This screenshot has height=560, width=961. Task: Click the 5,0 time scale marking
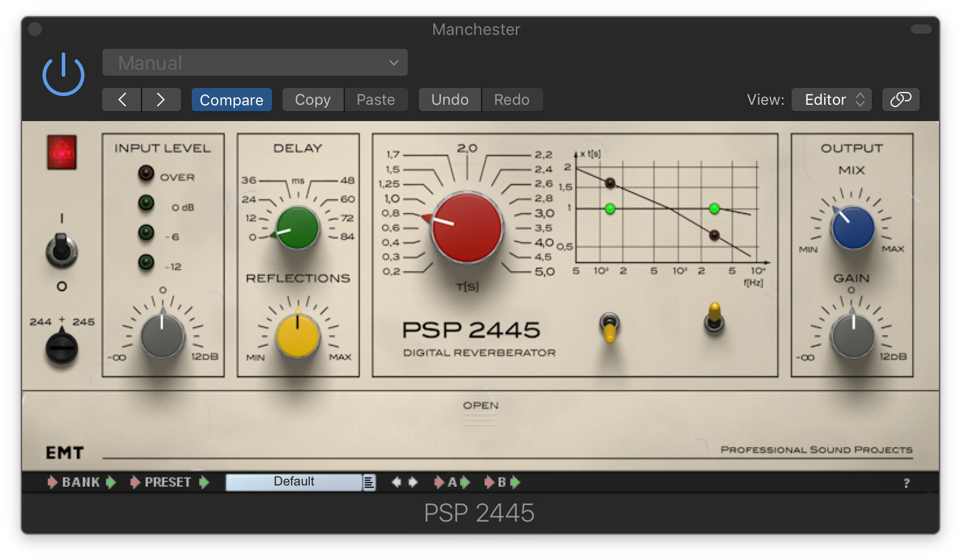[545, 271]
